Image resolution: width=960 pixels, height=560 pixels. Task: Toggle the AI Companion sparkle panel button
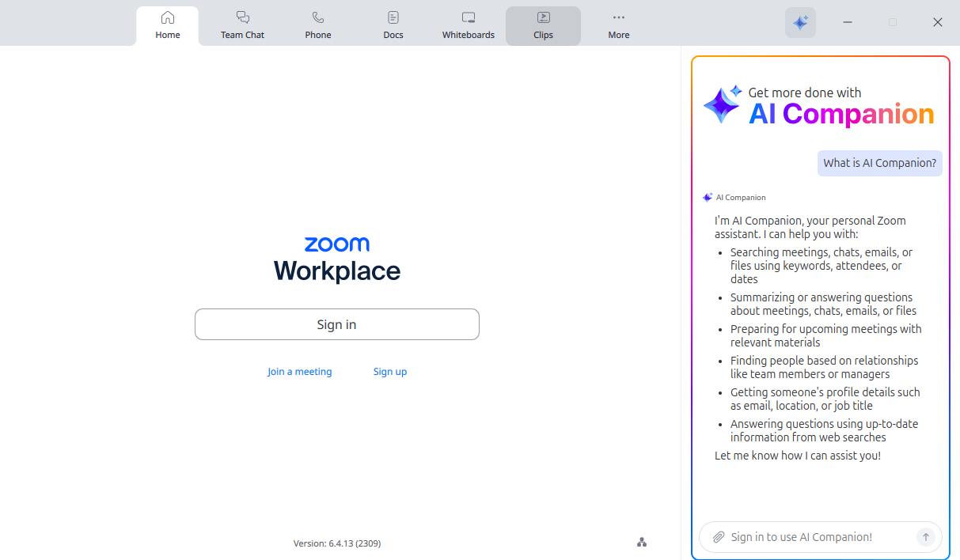pyautogui.click(x=800, y=22)
